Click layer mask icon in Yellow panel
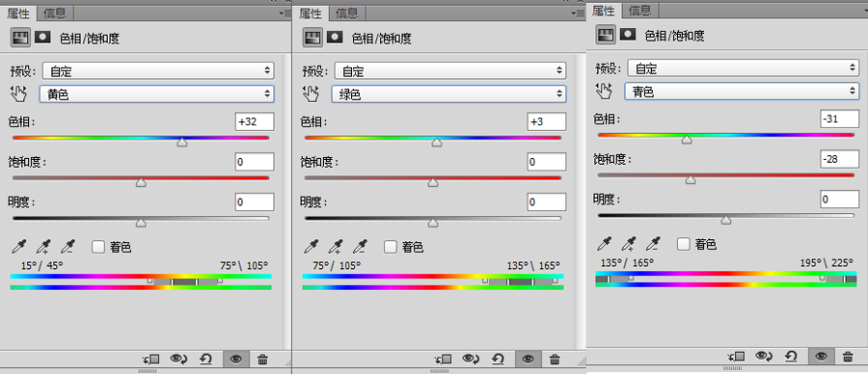The image size is (868, 374). pyautogui.click(x=42, y=37)
